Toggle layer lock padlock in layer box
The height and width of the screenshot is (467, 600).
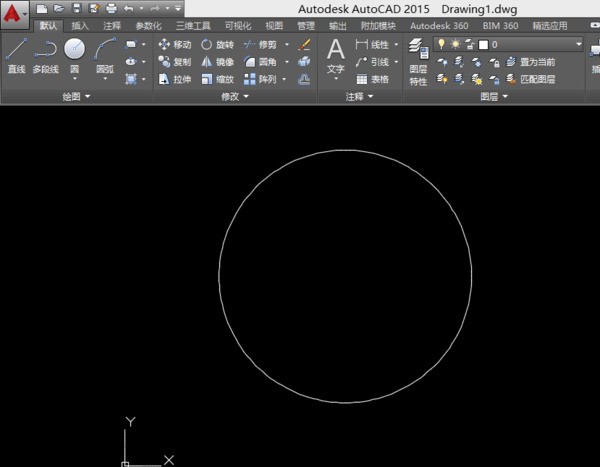click(470, 44)
